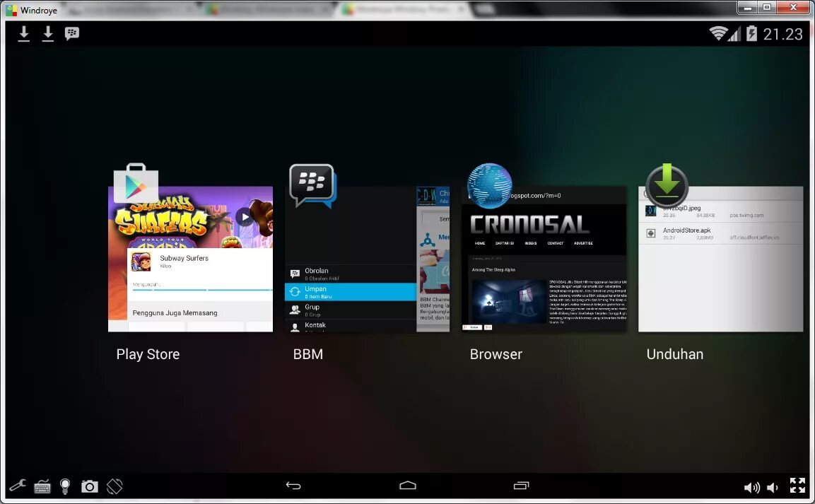The image size is (815, 504).
Task: Open the Unduhan green download icon
Action: click(667, 185)
